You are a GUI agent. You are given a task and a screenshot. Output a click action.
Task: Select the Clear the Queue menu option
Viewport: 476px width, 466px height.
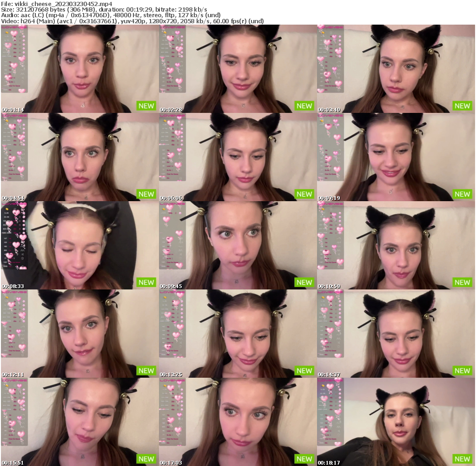pyautogui.click(x=14, y=85)
